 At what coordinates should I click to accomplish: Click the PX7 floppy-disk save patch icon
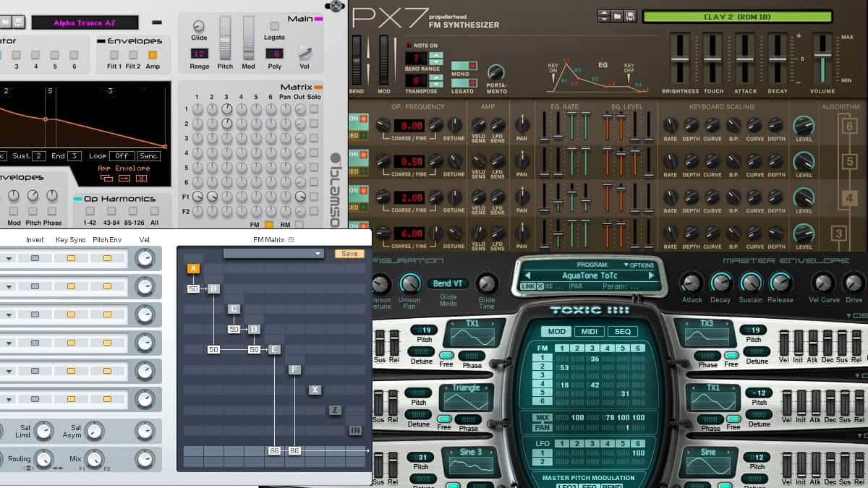tap(630, 16)
